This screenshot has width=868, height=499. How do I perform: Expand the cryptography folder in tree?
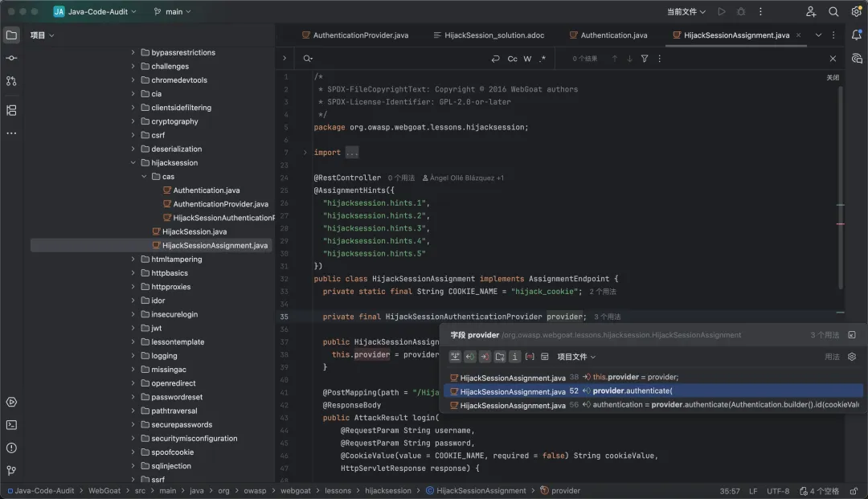[133, 121]
